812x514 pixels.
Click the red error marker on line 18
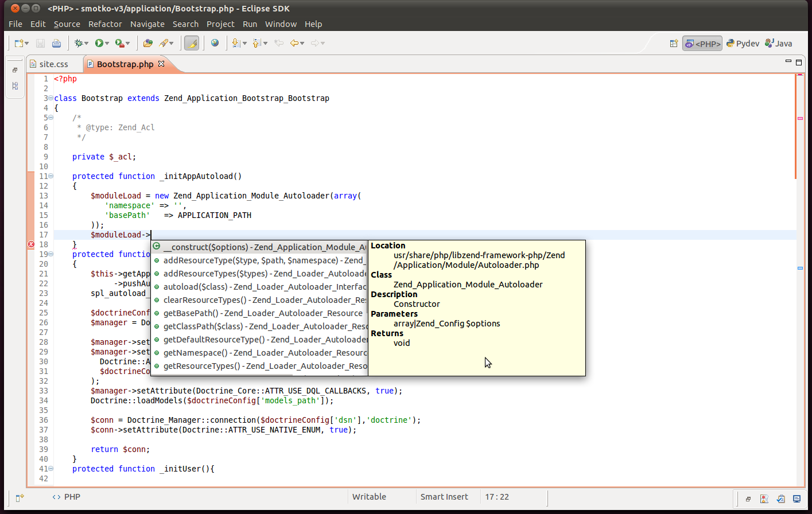click(31, 244)
